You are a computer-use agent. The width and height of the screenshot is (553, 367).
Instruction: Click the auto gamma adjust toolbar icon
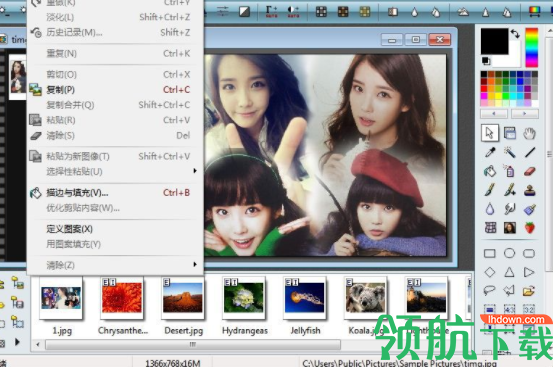[271, 12]
